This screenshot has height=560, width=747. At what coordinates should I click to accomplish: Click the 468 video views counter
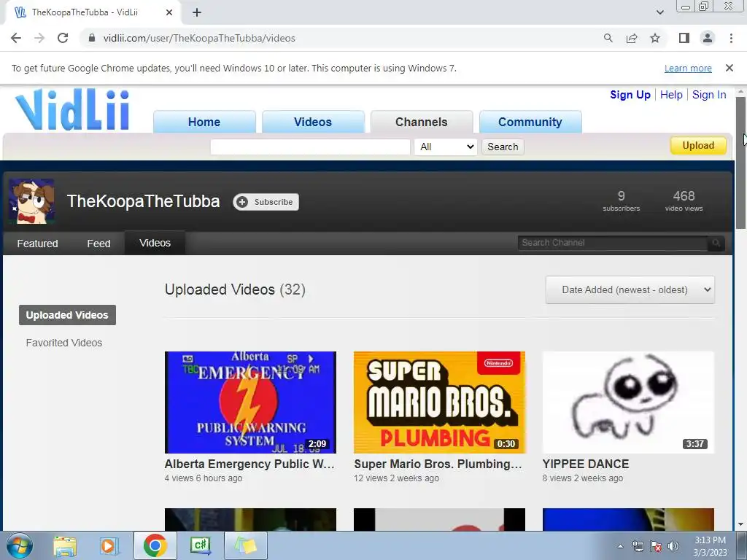pos(684,201)
